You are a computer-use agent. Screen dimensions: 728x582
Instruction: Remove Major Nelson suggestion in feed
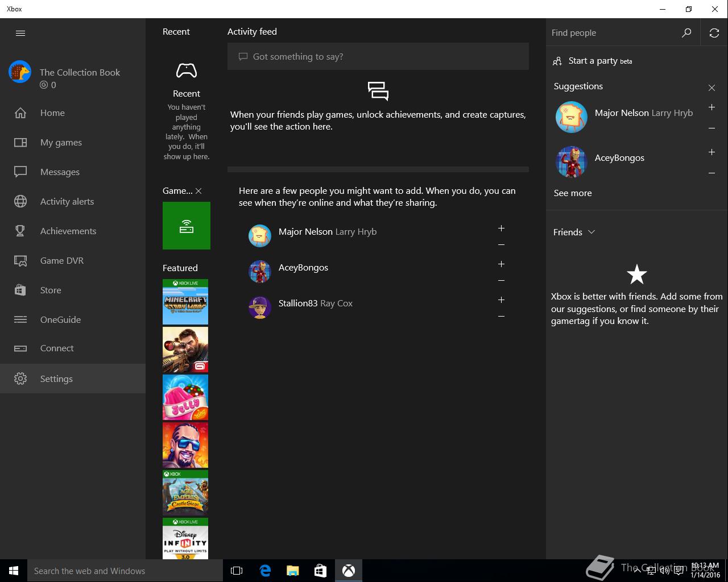[x=501, y=245]
